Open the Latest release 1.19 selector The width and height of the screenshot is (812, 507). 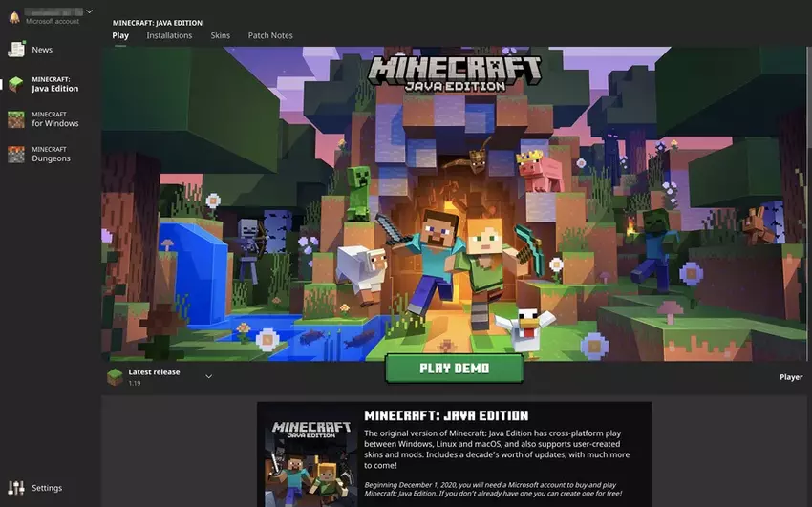tap(154, 376)
